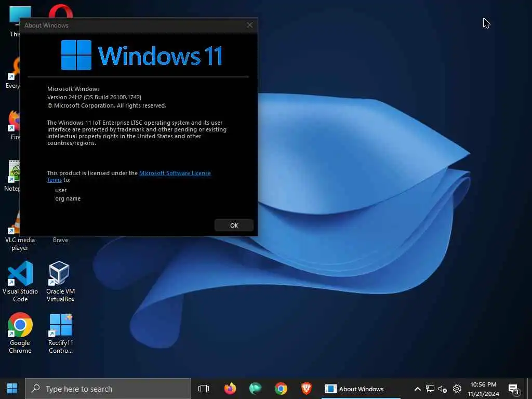Click the Type here to search box
This screenshot has height=399, width=532.
pos(108,389)
